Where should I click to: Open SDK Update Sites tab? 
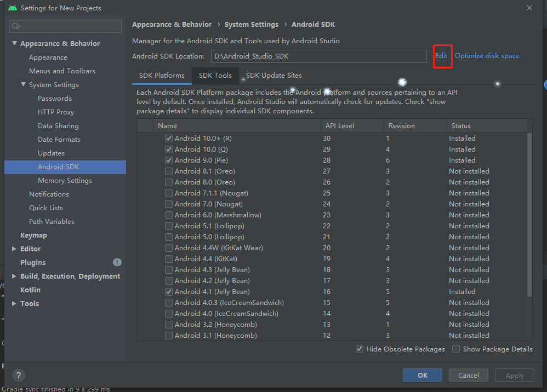coord(274,76)
